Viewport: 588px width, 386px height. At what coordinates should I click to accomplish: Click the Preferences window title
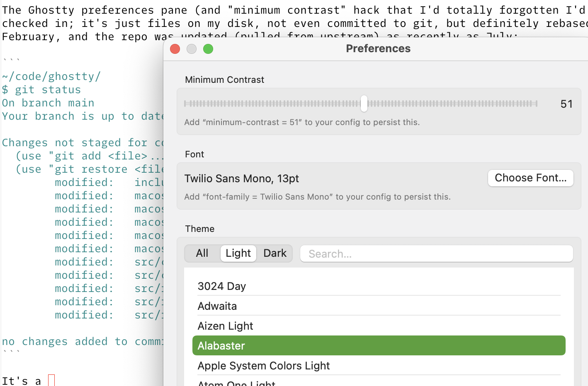tap(378, 48)
